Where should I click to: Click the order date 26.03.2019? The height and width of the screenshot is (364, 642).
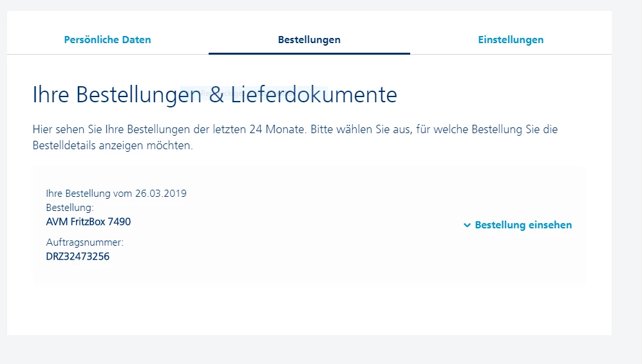[161, 194]
